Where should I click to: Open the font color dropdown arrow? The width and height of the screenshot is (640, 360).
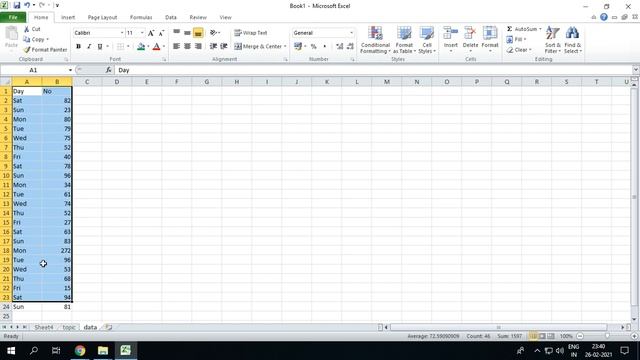coord(164,47)
